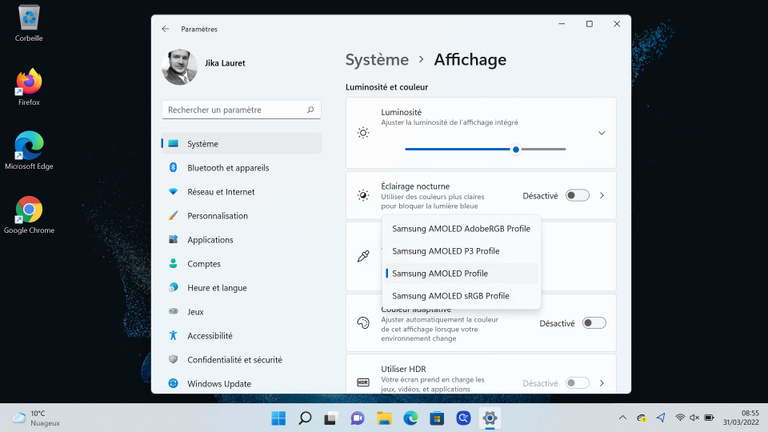768x432 pixels.
Task: Click the Système breadcrumb link
Action: point(377,60)
